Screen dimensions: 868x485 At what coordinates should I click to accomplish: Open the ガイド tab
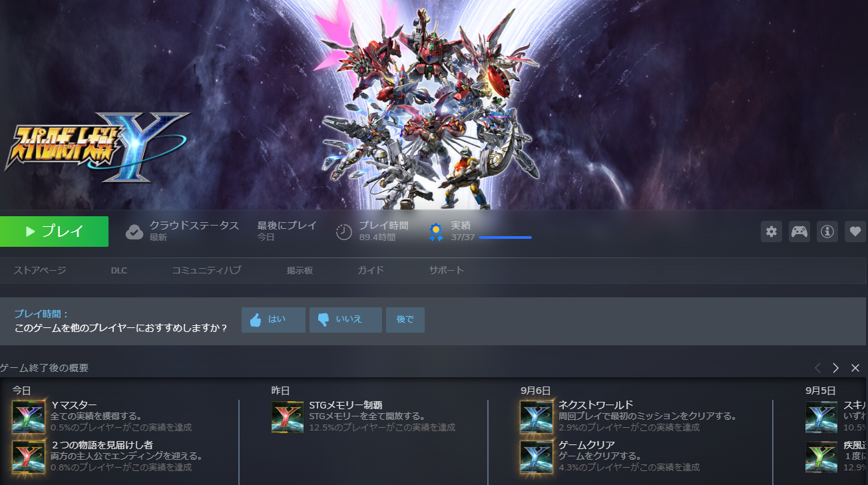(371, 270)
